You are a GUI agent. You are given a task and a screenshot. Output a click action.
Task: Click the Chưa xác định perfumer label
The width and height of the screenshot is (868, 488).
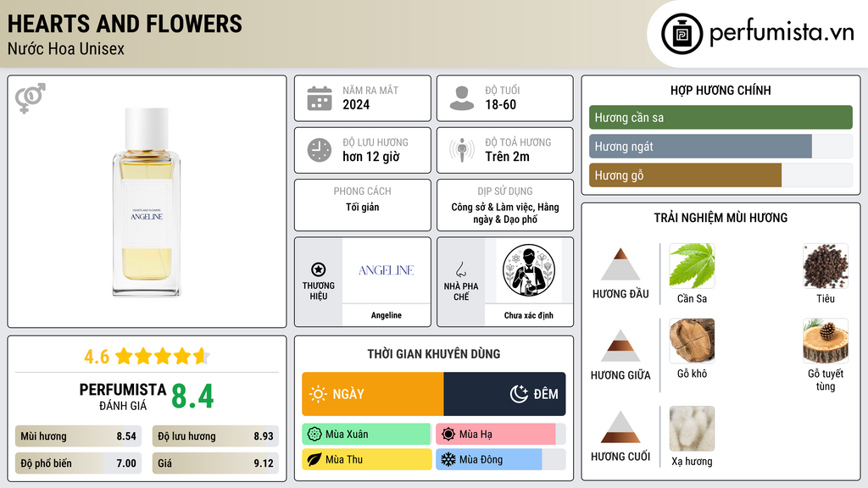pos(529,315)
